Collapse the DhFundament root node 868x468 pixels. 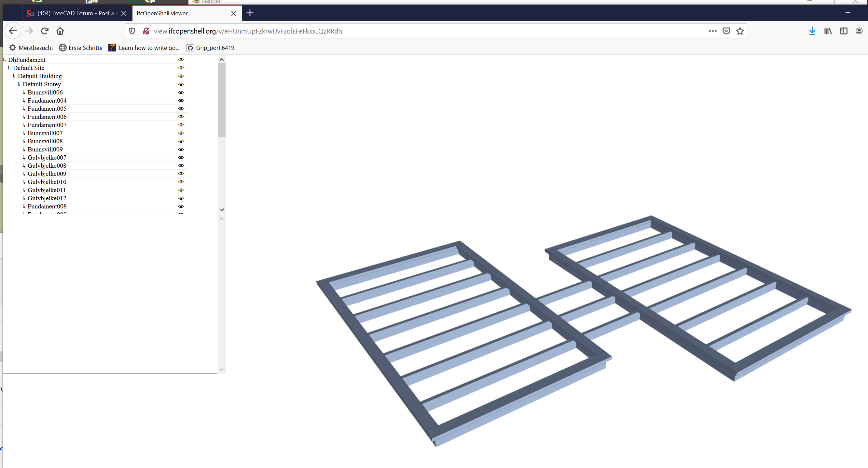4,60
